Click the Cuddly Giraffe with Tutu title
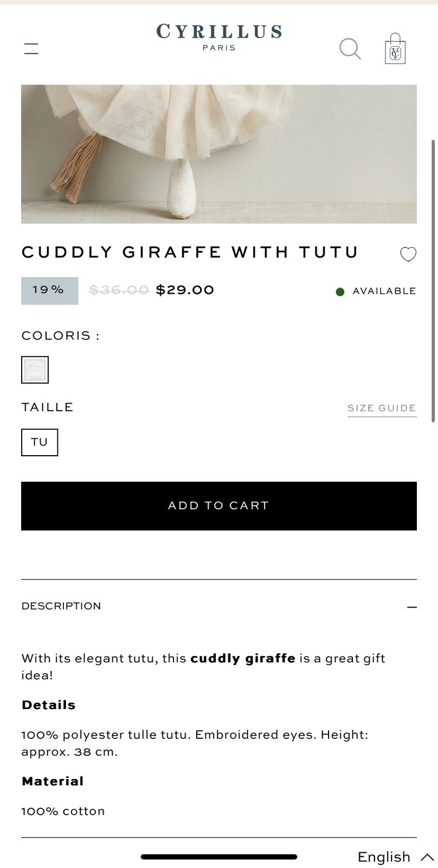438x868 pixels. tap(190, 252)
